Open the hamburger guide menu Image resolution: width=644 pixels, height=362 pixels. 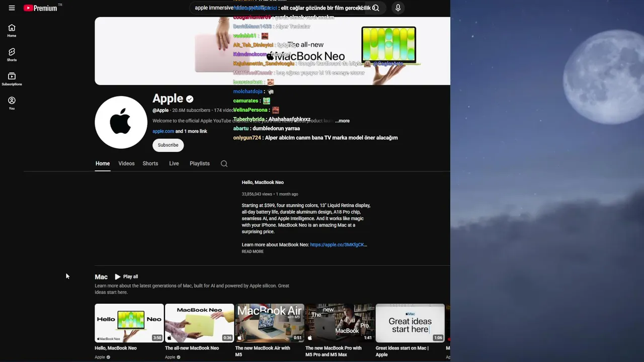(12, 8)
